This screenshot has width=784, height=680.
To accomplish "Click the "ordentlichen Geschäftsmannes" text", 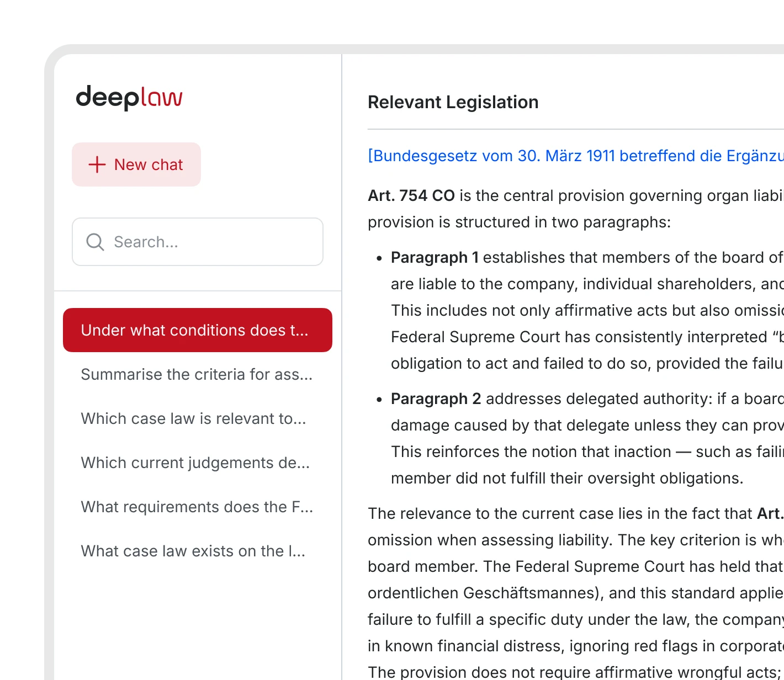I will (x=483, y=593).
